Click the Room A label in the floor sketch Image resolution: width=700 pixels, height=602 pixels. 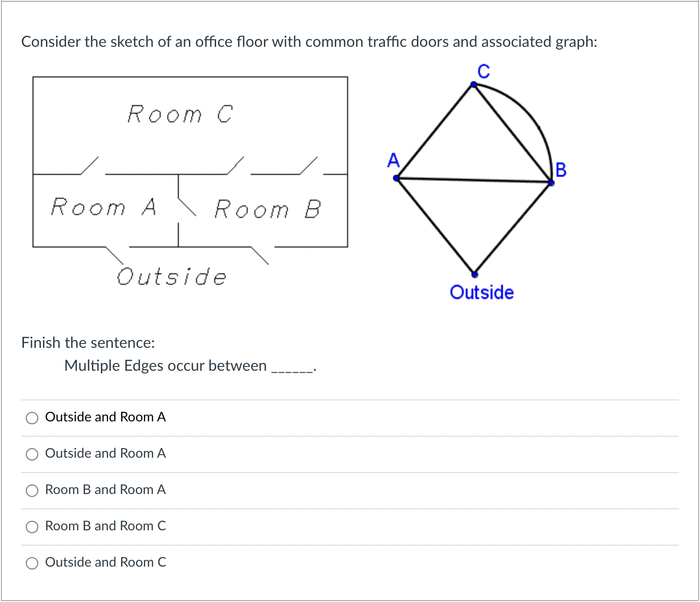click(103, 207)
